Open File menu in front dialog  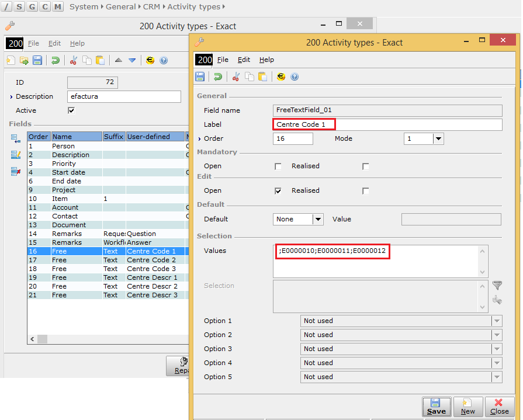223,60
